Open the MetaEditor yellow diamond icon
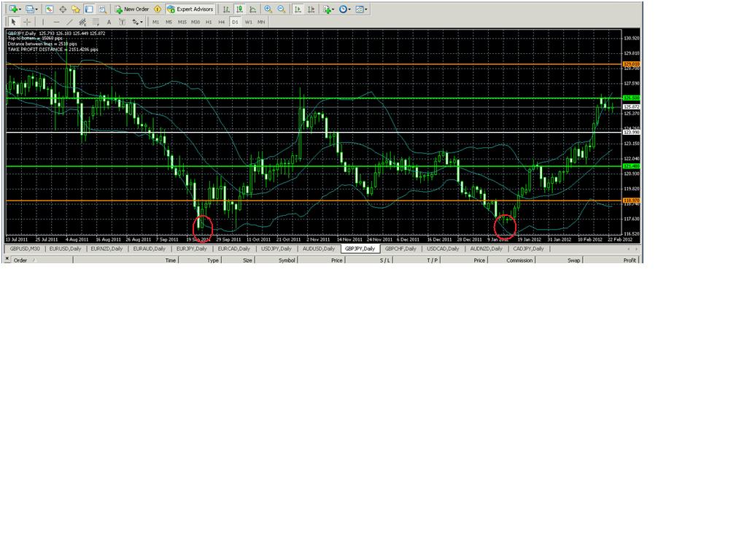The image size is (747, 560). click(x=158, y=9)
